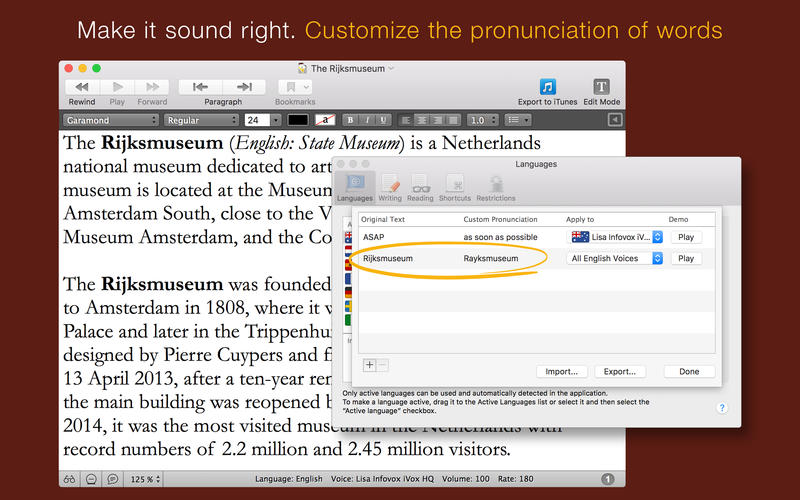Click the document icon in title bar
Screen dimensions: 800x500
coord(303,68)
